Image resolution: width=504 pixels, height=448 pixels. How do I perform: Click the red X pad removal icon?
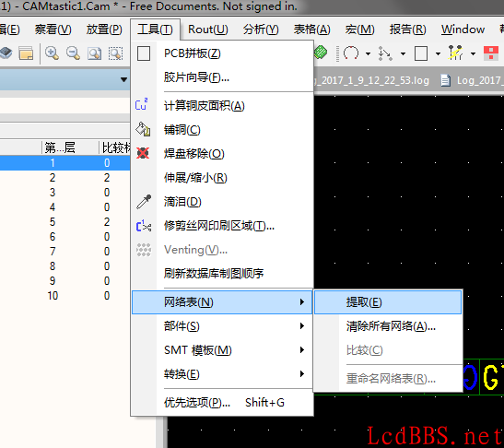tap(143, 153)
